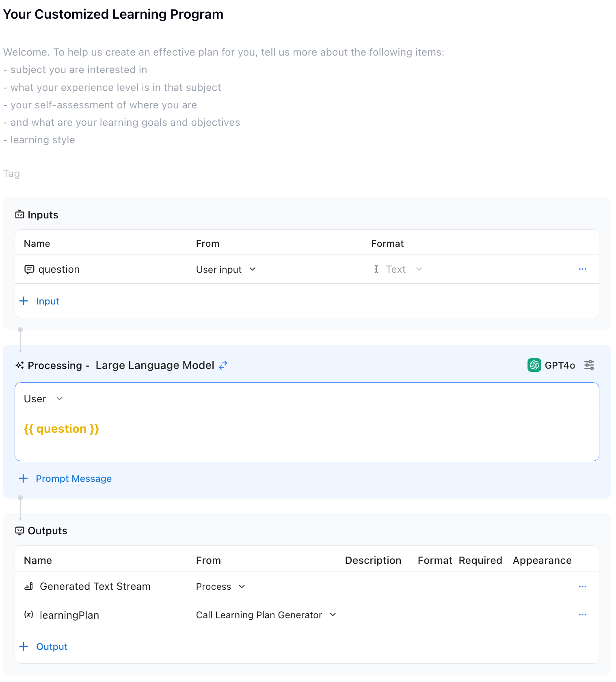Click the question input chat icon
616x682 pixels.
pos(29,270)
